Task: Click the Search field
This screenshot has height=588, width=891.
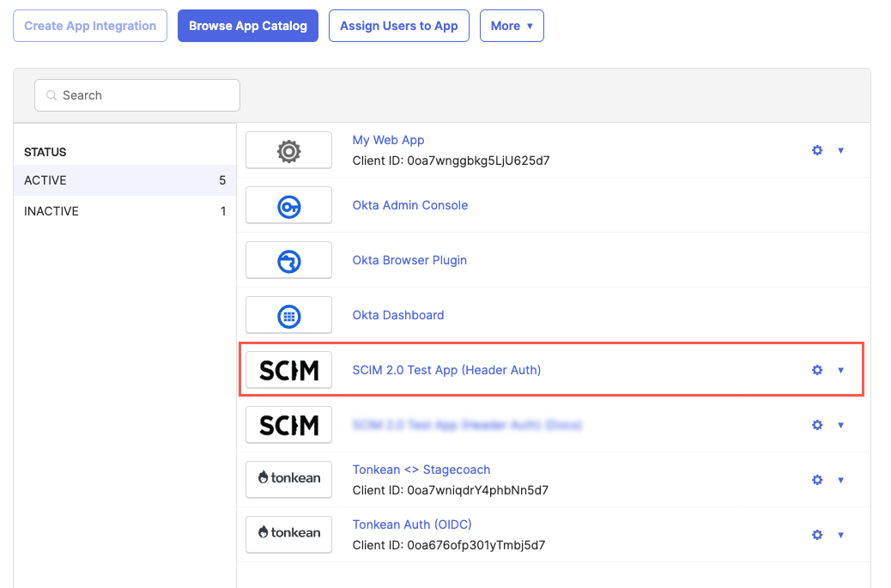Action: pyautogui.click(x=136, y=94)
